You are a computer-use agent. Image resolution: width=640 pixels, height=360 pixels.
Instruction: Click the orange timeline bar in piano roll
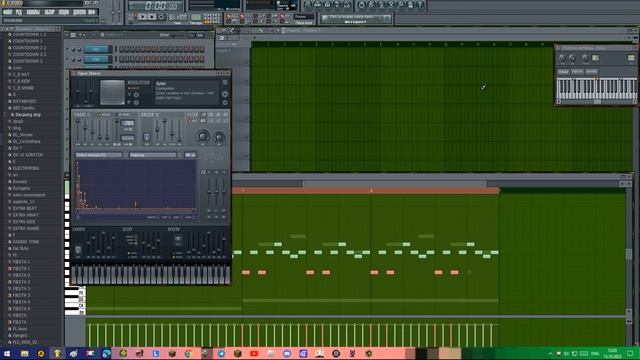[x=366, y=190]
